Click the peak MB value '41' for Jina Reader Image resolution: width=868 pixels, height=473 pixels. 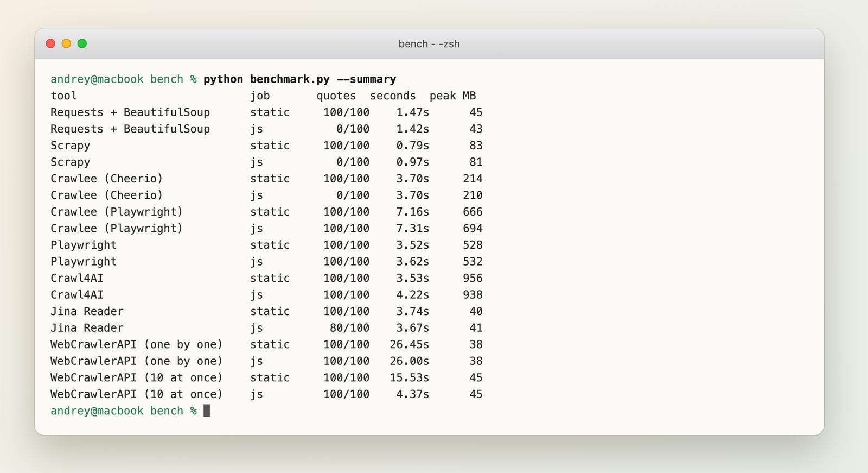(x=476, y=328)
